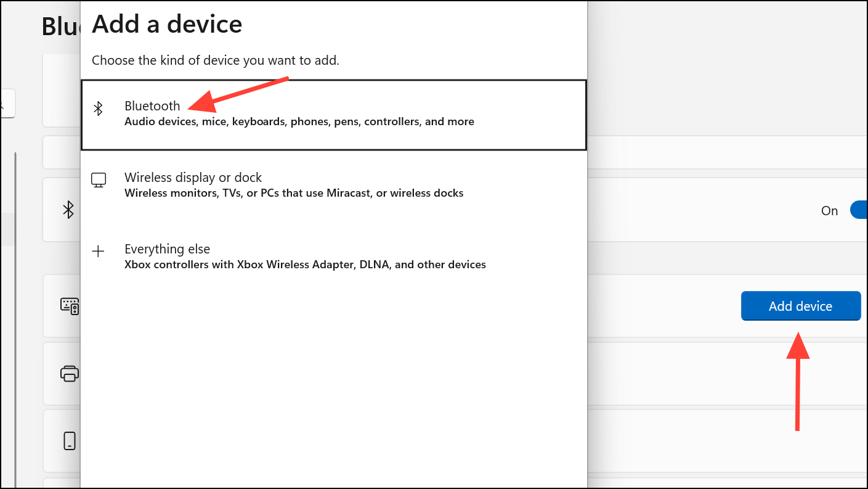Viewport: 868px width, 489px height.
Task: Click the blue Add device button
Action: [x=800, y=306]
